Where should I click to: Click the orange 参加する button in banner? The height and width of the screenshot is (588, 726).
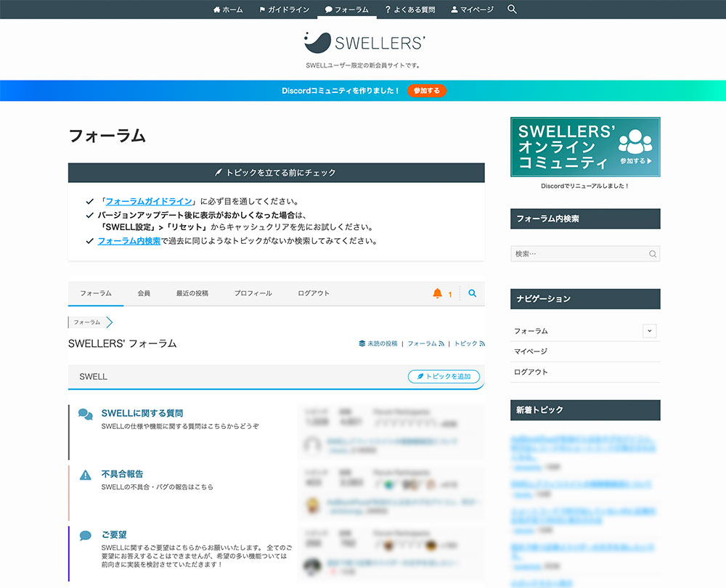point(426,91)
